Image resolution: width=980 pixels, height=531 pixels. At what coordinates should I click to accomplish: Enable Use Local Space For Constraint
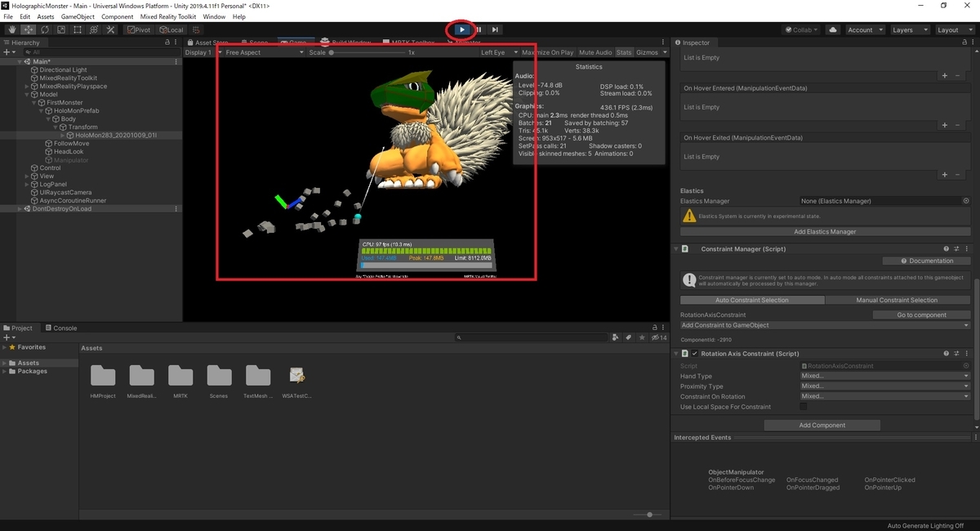click(804, 407)
